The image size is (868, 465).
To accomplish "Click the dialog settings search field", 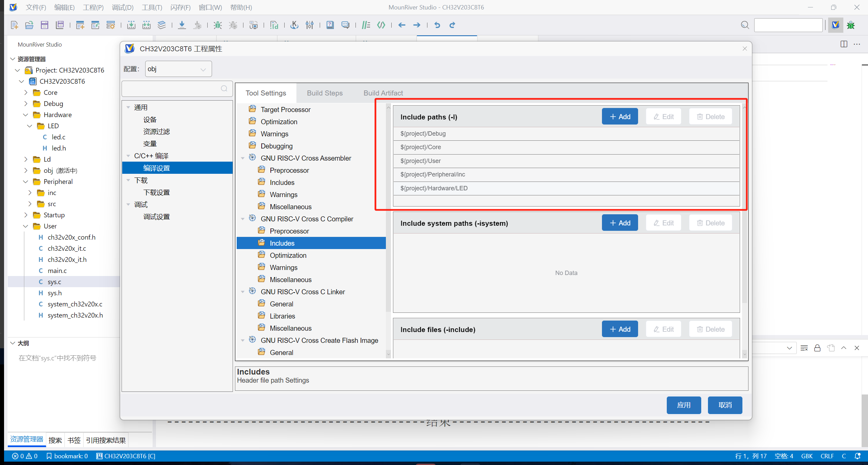I will pyautogui.click(x=177, y=89).
